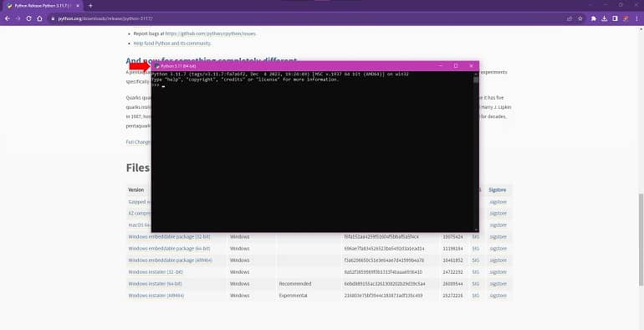The width and height of the screenshot is (644, 330).
Task: Open .sigstore link for embeddable package (ARM64)
Action: pyautogui.click(x=498, y=260)
